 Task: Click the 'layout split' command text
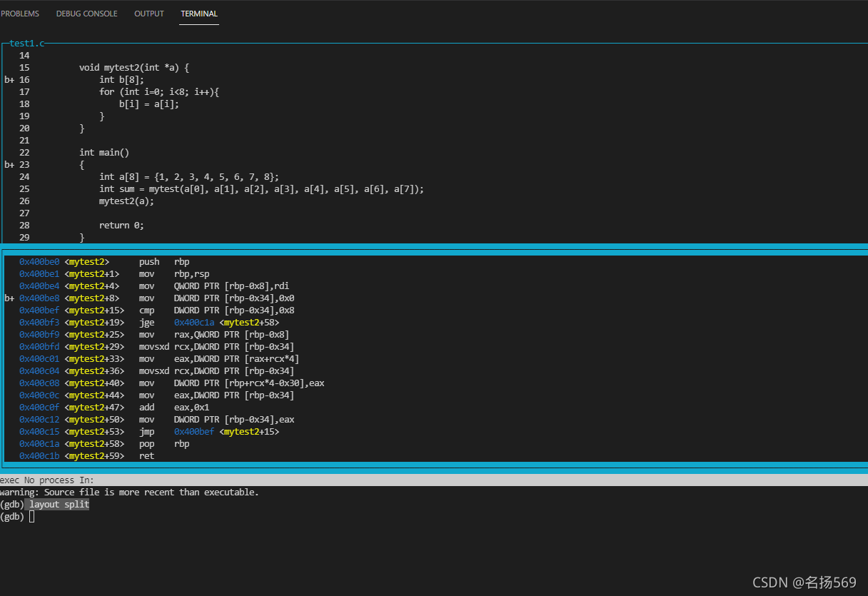(x=59, y=505)
